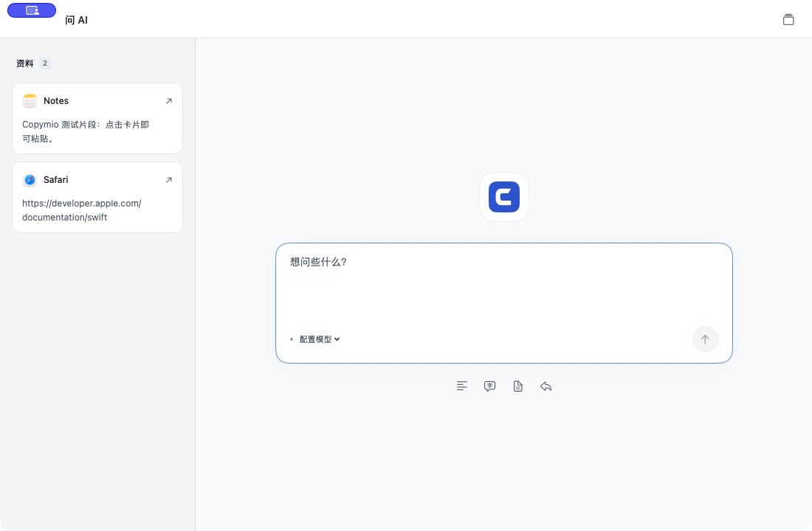This screenshot has height=531, width=812.
Task: Open the stacked-windows icon at top right
Action: coord(788,20)
